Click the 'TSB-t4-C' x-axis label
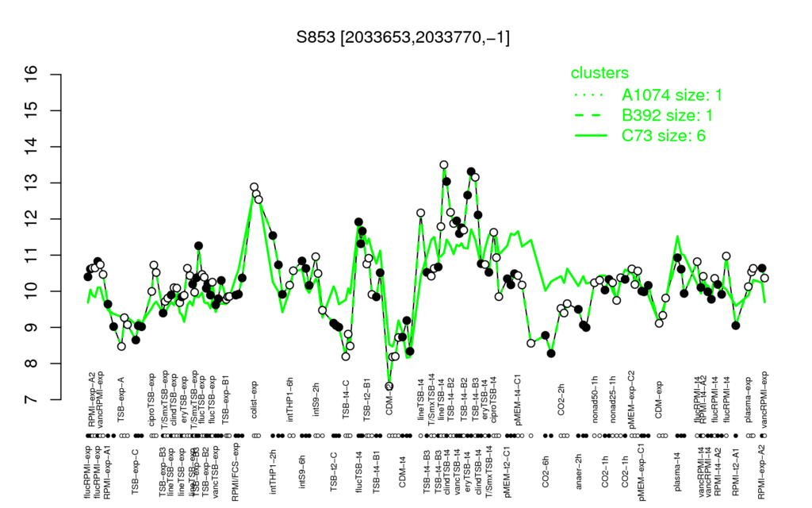 coord(346,398)
